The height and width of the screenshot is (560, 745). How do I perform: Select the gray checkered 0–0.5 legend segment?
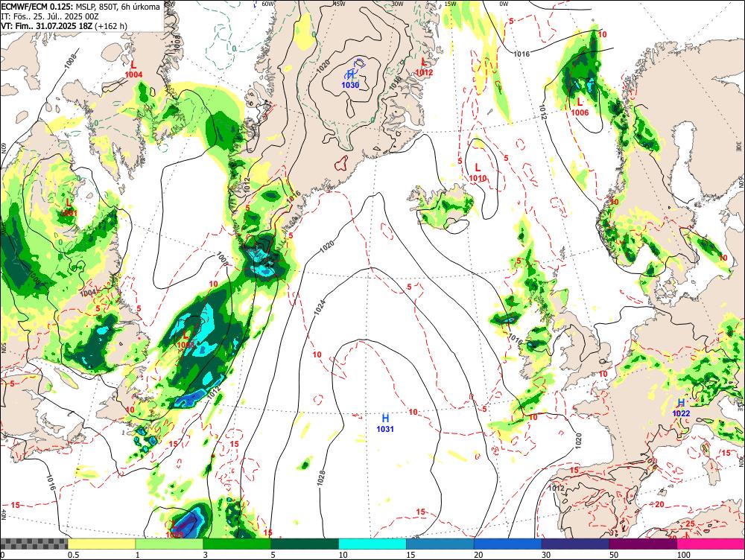(34, 544)
